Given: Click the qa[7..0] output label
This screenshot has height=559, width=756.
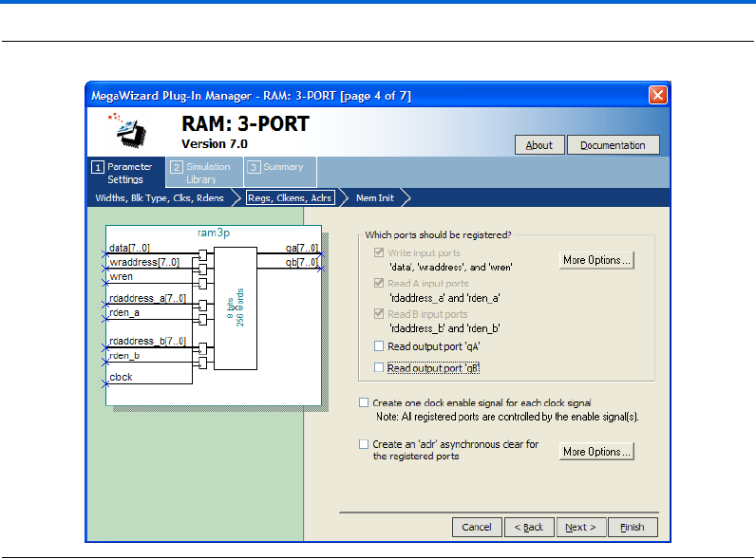Looking at the screenshot, I should 301,248.
